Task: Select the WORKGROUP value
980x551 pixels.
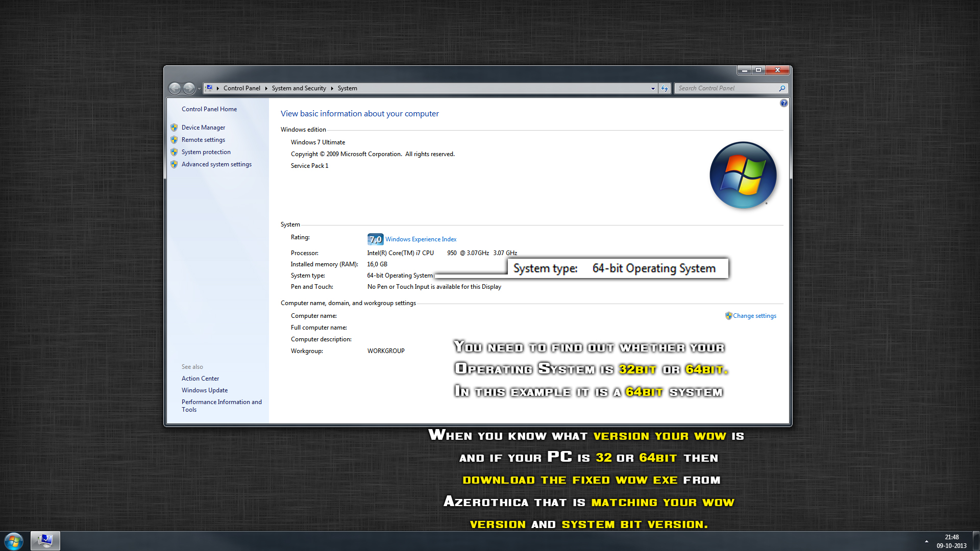Action: coord(386,351)
